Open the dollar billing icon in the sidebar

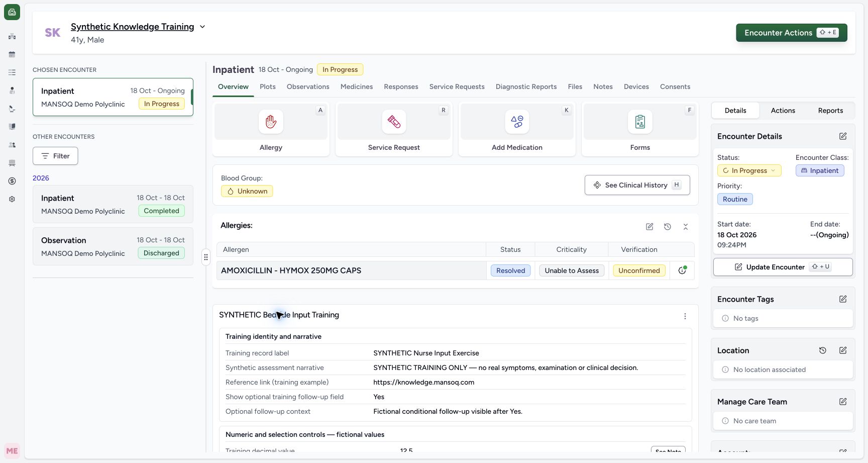(x=12, y=181)
